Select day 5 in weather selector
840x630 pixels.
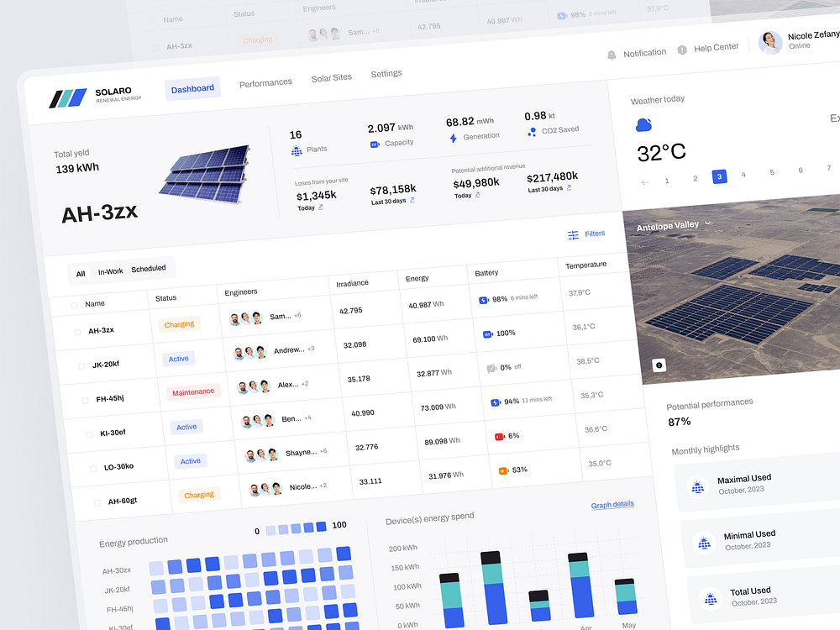pyautogui.click(x=771, y=172)
